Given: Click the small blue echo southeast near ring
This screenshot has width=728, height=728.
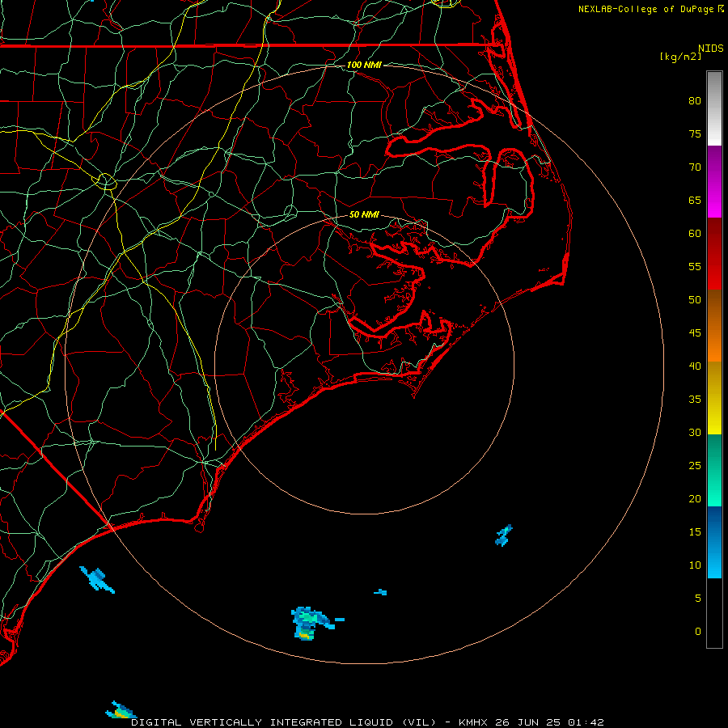Looking at the screenshot, I should [x=504, y=535].
